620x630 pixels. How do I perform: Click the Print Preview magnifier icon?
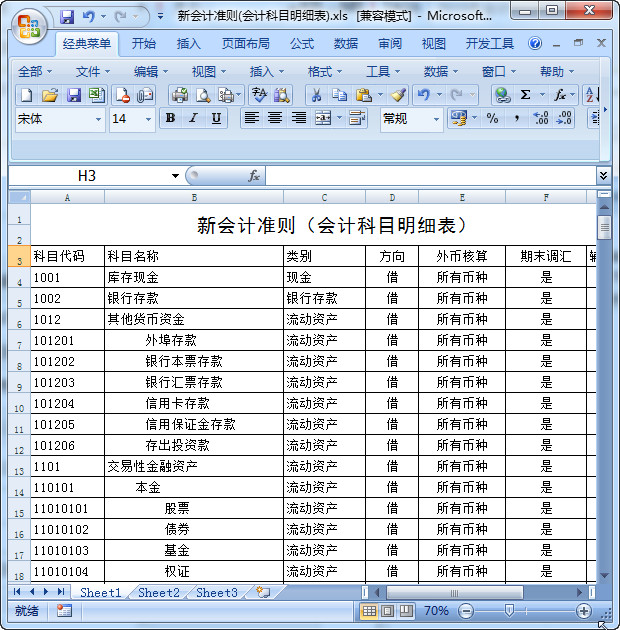coord(203,95)
